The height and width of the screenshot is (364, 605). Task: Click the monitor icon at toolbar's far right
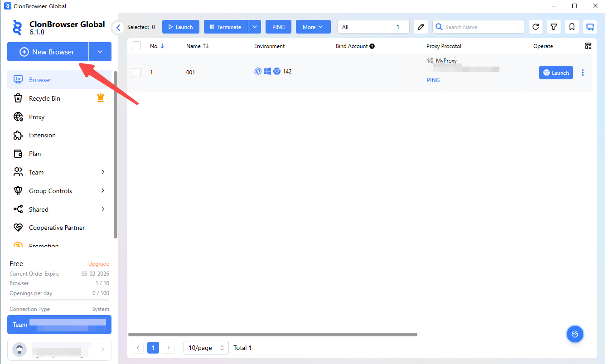point(590,27)
